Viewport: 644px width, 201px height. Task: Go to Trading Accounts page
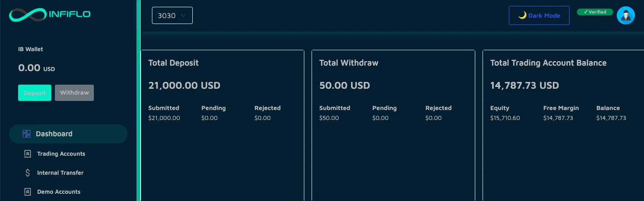[x=61, y=154]
